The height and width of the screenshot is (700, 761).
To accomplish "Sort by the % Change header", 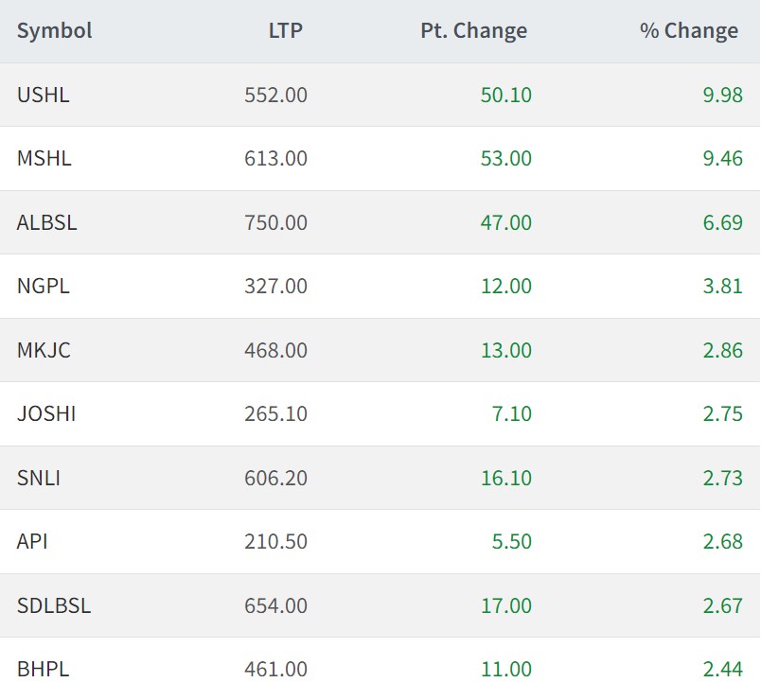I will (688, 30).
